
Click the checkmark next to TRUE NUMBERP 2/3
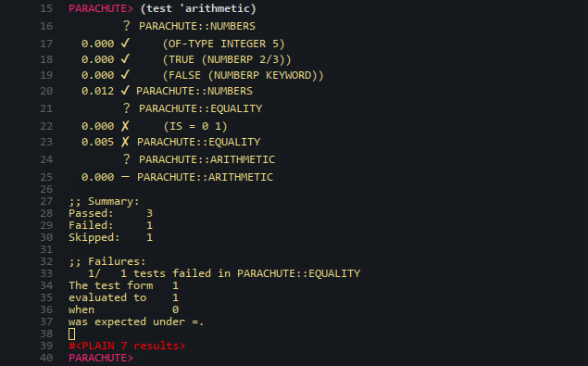125,59
